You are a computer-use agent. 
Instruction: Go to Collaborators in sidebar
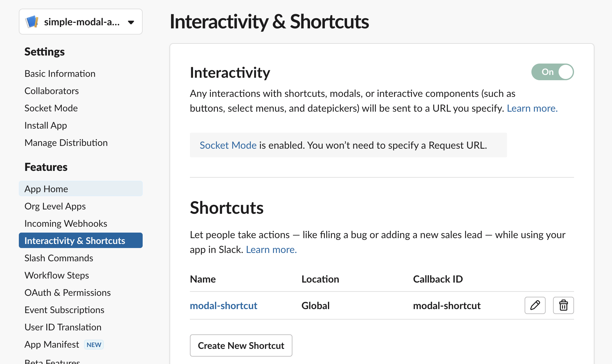click(52, 91)
